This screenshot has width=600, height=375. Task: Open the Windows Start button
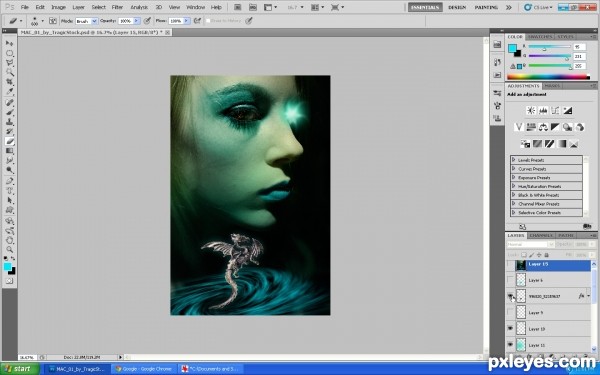20,369
